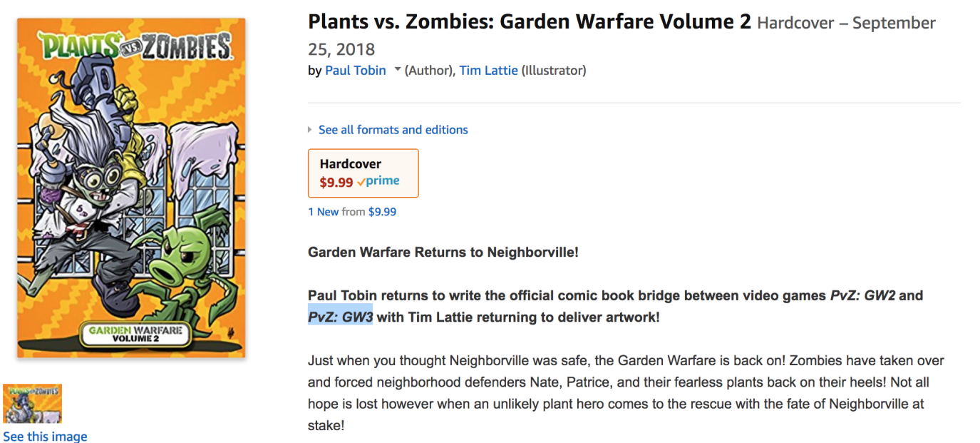Click the "See this image" link
This screenshot has height=443, width=980.
[x=46, y=436]
